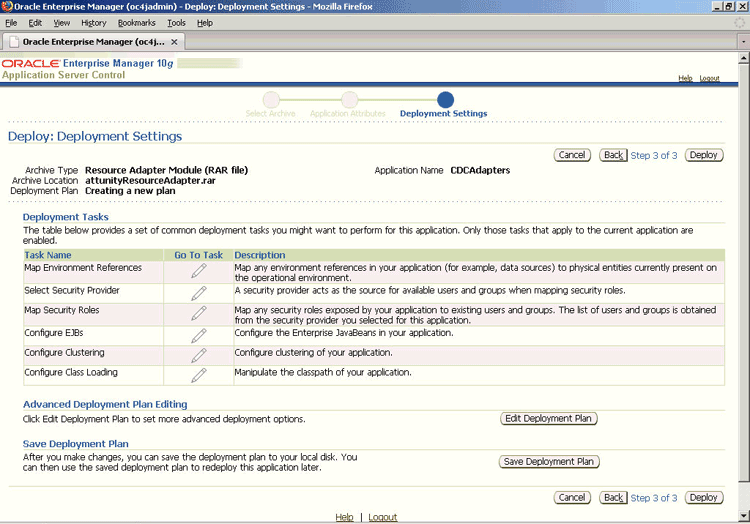This screenshot has width=750, height=524.
Task: Open the File menu
Action: tap(11, 23)
